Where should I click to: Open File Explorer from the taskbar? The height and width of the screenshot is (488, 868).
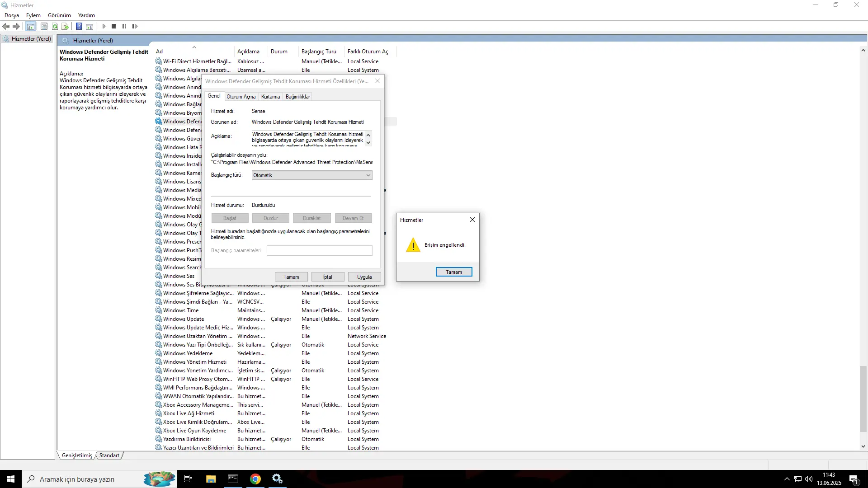[x=211, y=479]
